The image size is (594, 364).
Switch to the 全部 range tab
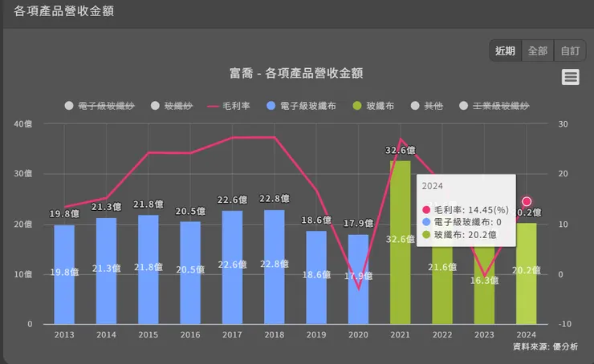[x=538, y=51]
